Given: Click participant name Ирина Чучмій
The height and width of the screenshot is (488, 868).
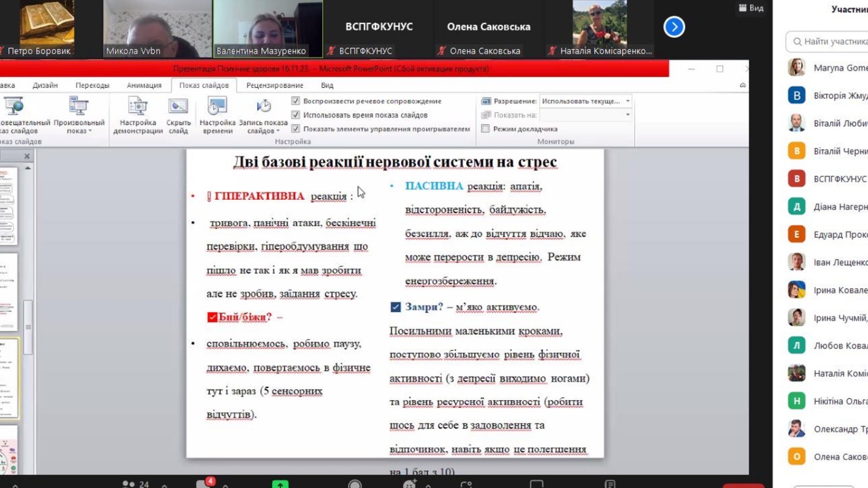Looking at the screenshot, I should coord(840,318).
